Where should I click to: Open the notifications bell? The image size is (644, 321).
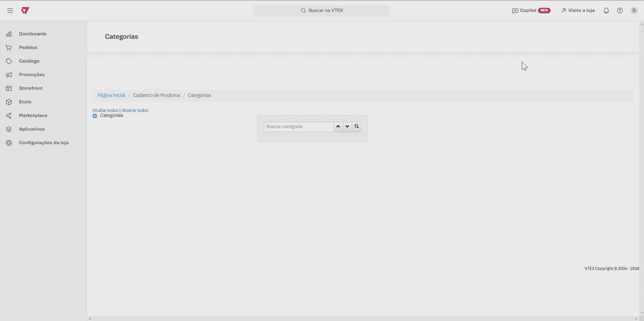pyautogui.click(x=606, y=11)
